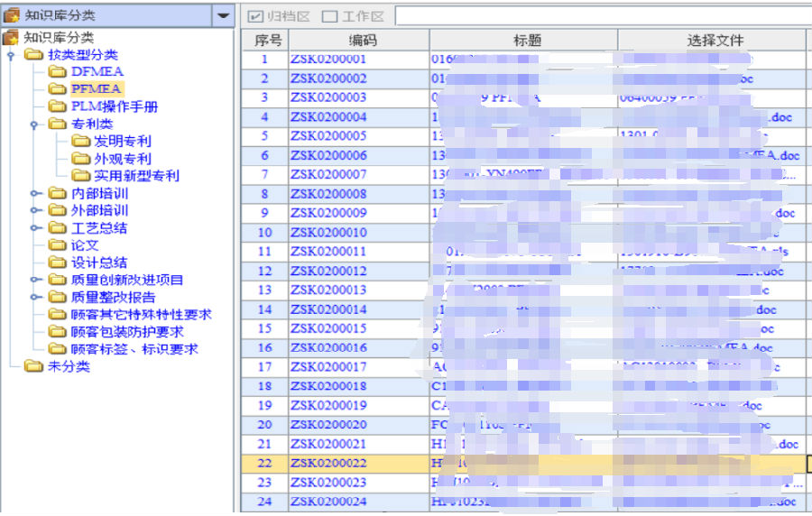Viewport: 812px width, 516px height.
Task: Sort by the 标题 column header
Action: (x=523, y=40)
